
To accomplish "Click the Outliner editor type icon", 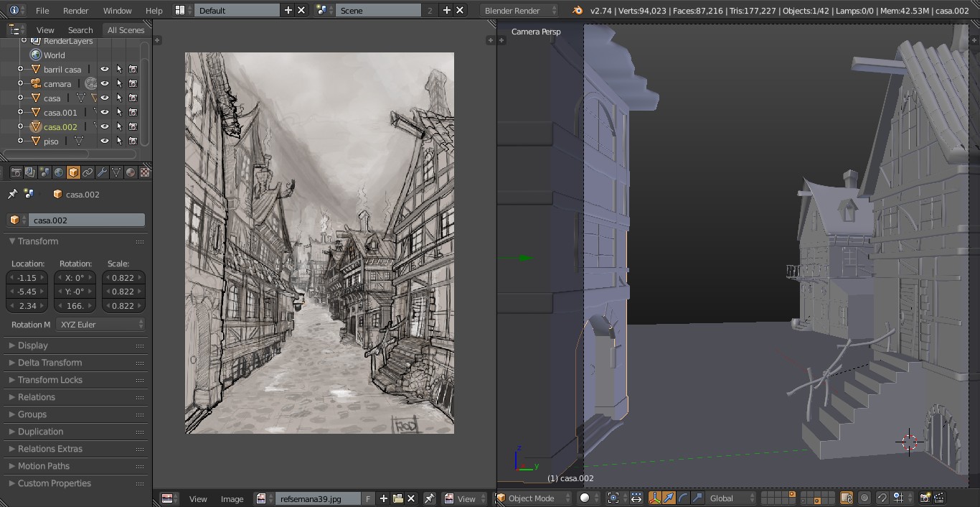I will (16, 29).
